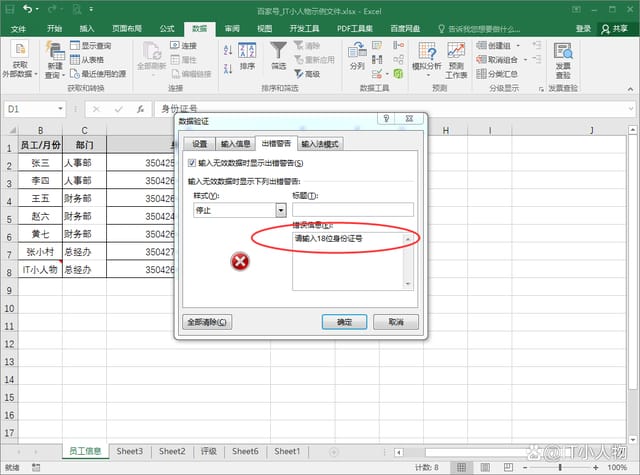Switch to sheet tab Sheet3
Viewport: 640px width, 475px height.
pyautogui.click(x=129, y=451)
